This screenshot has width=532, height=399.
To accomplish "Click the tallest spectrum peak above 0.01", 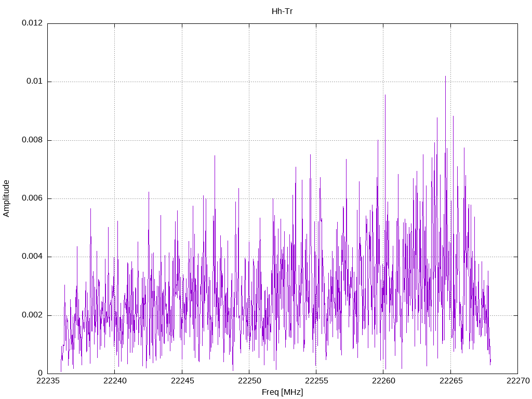I will (x=445, y=77).
